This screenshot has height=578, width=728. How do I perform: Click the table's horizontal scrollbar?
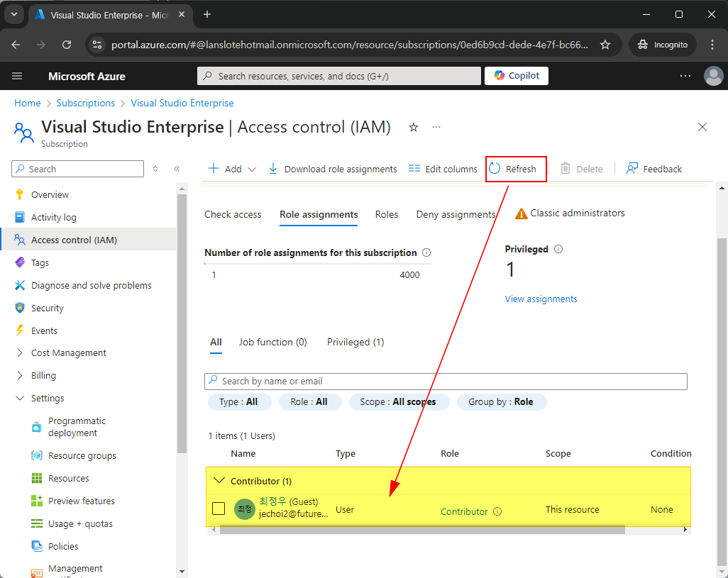pos(422,529)
